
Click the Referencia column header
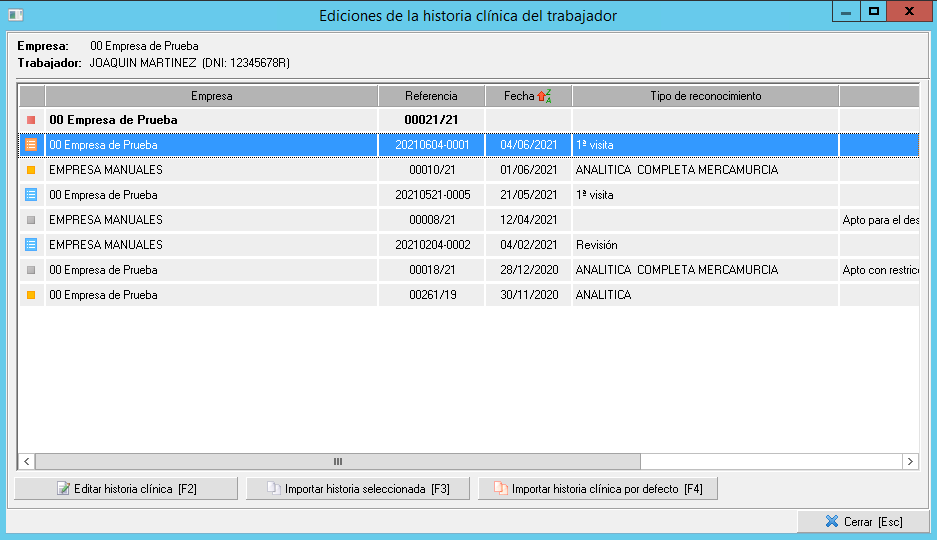pos(431,96)
